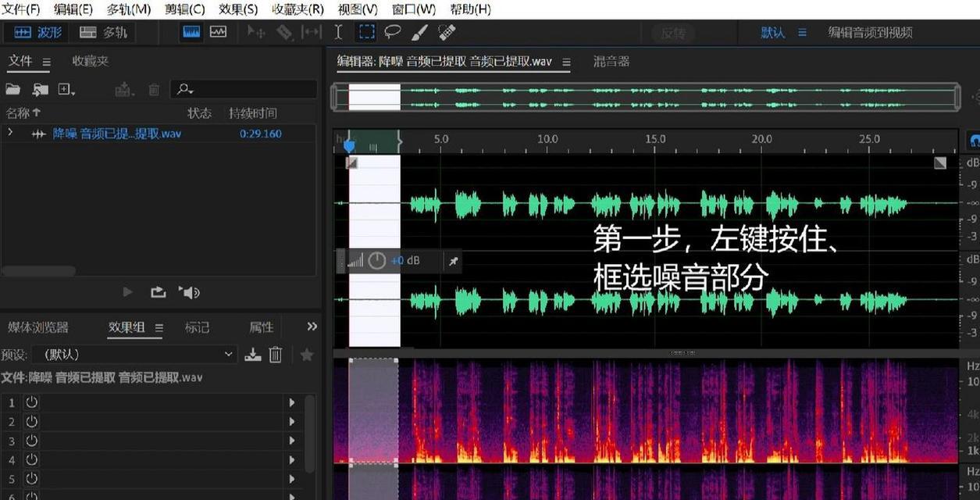Select the Razor tool
The image size is (980, 500).
coord(284,32)
